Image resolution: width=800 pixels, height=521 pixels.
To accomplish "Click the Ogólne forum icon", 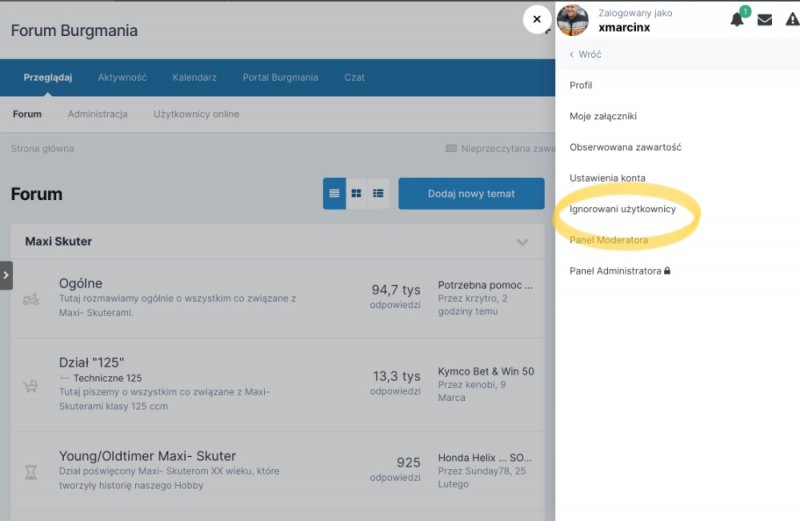I will coord(31,299).
